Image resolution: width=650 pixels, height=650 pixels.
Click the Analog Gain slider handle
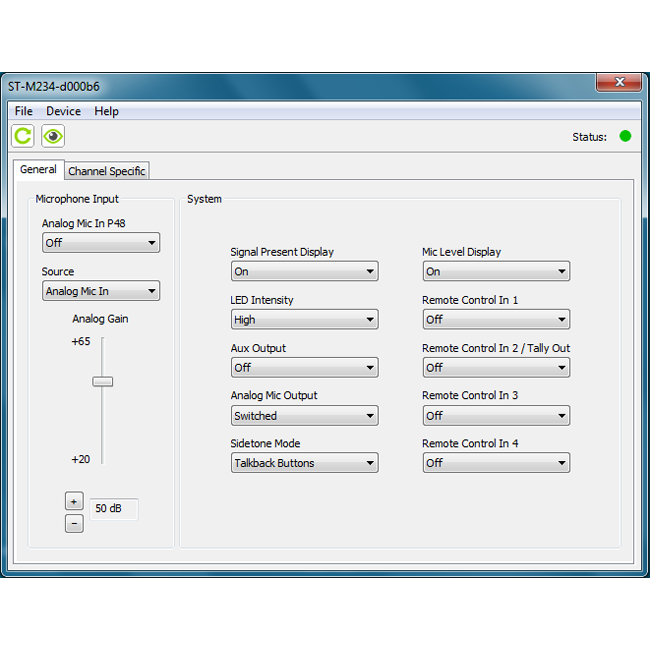click(102, 381)
